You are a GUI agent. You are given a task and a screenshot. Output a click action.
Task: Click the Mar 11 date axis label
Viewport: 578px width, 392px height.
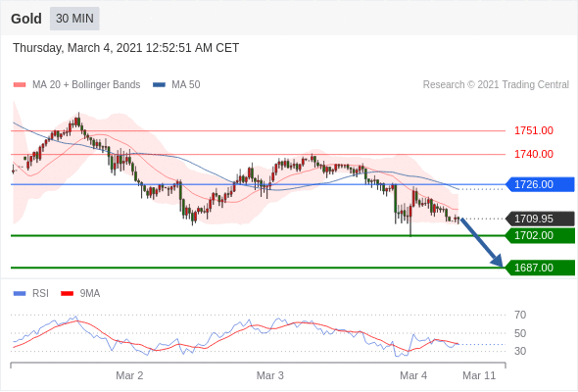[479, 375]
